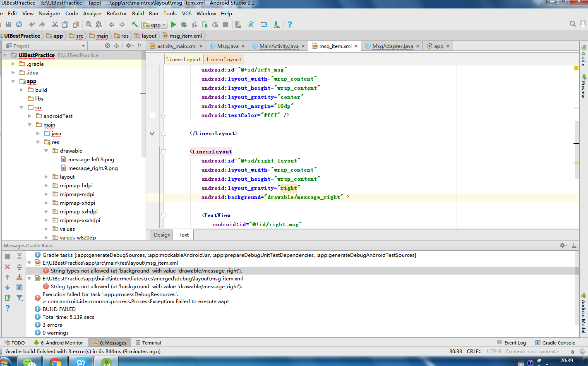
Task: Expand the .idea folder
Action: 13,73
